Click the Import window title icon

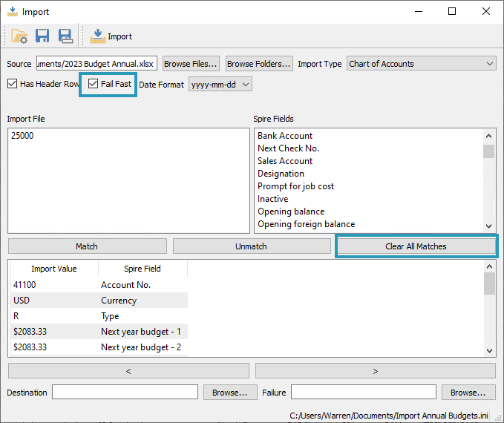coord(12,12)
